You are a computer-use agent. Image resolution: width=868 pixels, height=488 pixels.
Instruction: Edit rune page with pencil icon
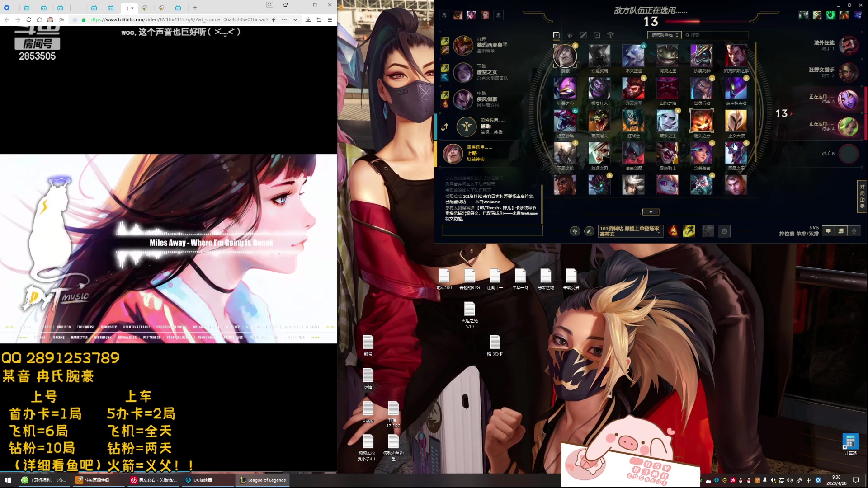click(589, 231)
